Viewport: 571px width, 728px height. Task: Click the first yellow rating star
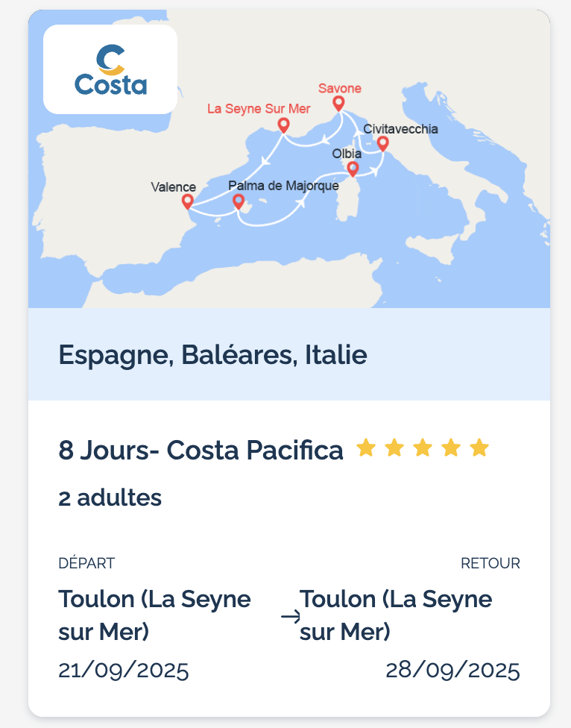(x=366, y=448)
